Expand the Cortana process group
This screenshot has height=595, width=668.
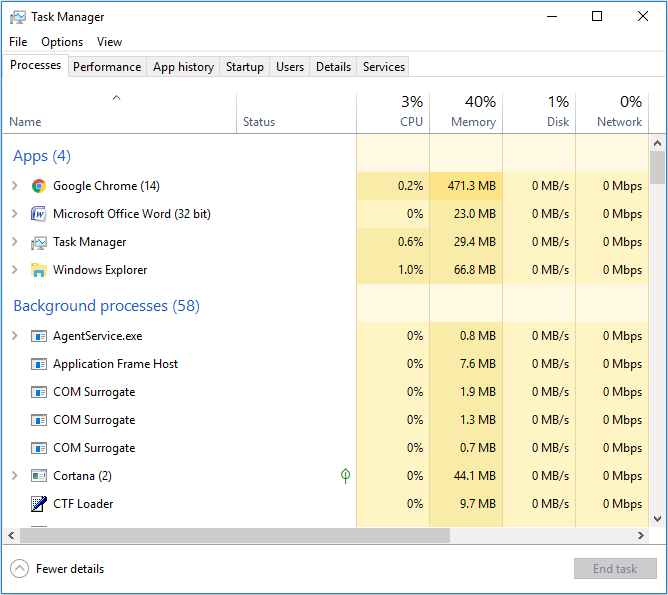click(14, 476)
